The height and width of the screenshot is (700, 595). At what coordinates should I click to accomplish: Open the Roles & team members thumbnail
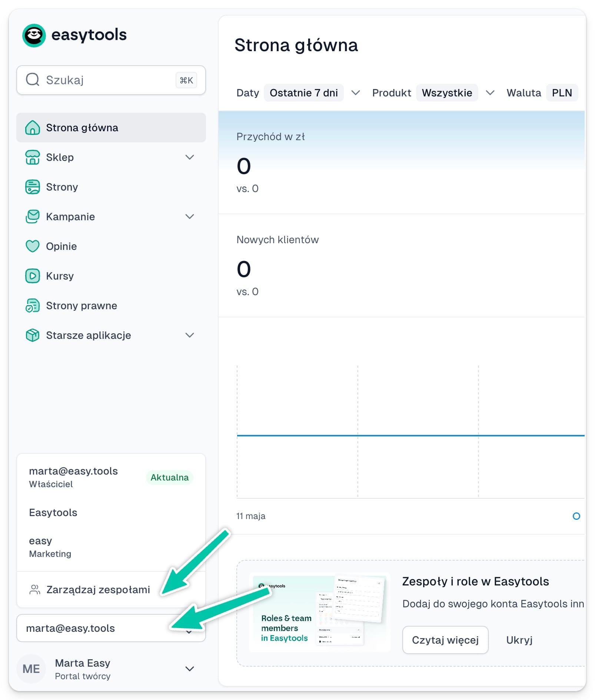[319, 613]
